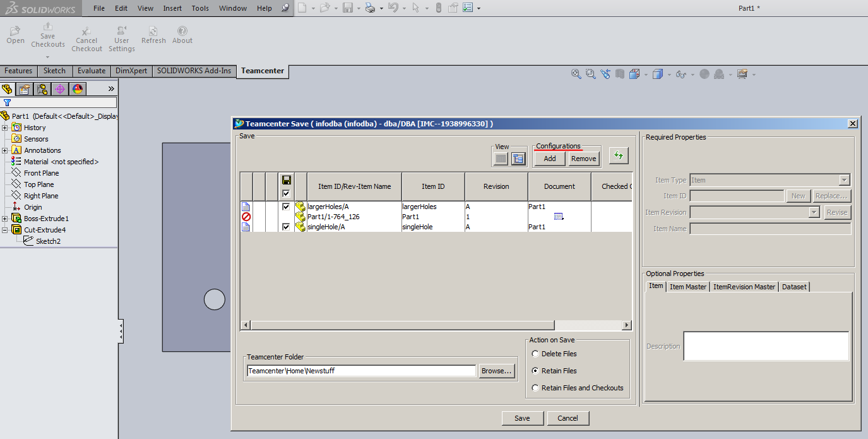Click the Previous View icon
The height and width of the screenshot is (439, 868).
point(606,74)
